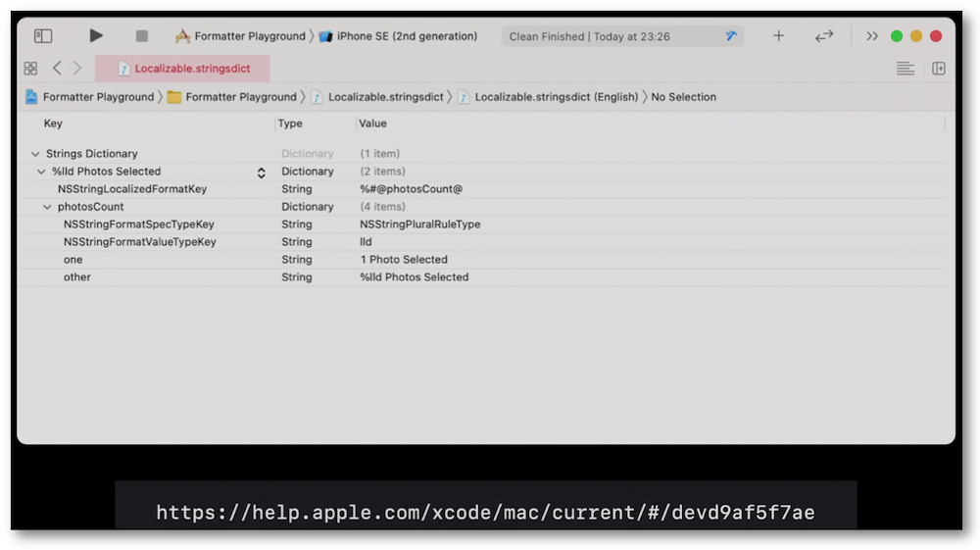The image size is (980, 550).
Task: Click the lld value cell
Action: pos(366,242)
